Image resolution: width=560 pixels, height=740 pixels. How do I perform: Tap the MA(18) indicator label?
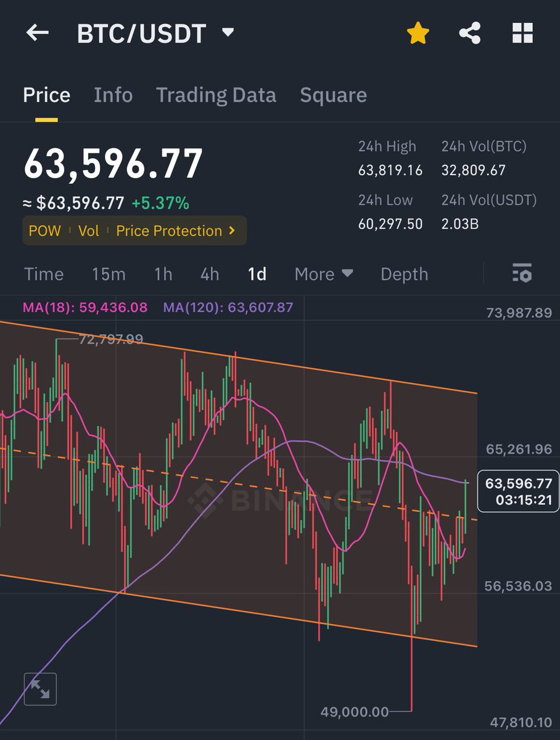(x=85, y=306)
